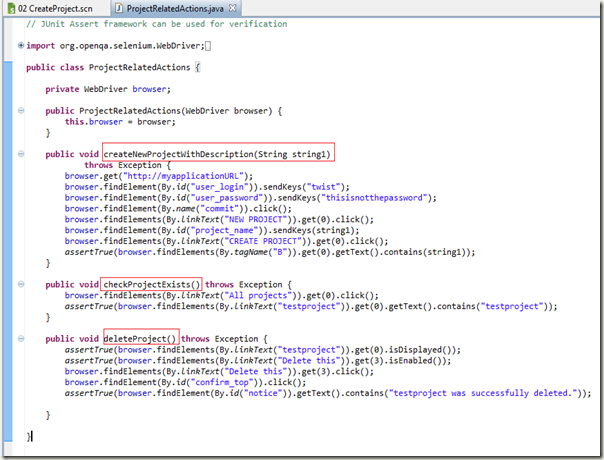The height and width of the screenshot is (460, 604).
Task: Collapse the ProjectRelatedActions constructor fold marker
Action: tap(21, 110)
